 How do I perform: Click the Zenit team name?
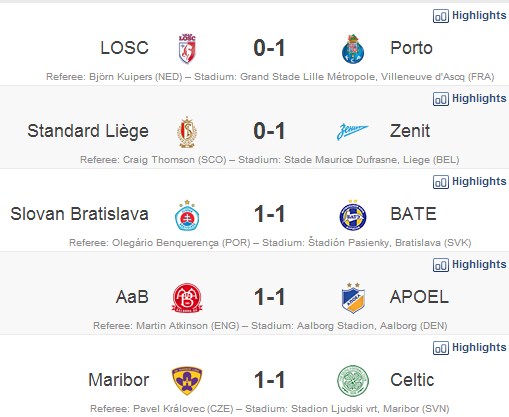click(410, 131)
